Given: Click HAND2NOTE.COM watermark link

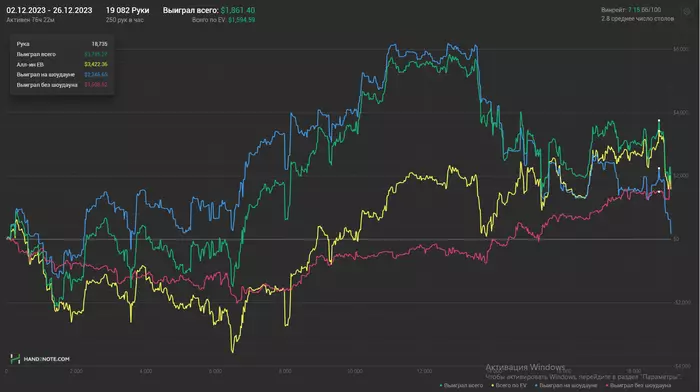Looking at the screenshot, I should click(x=46, y=359).
